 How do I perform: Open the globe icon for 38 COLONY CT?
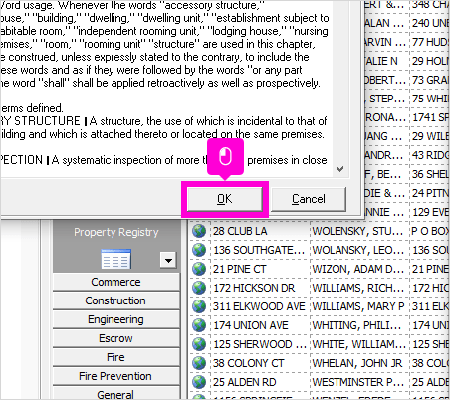[x=199, y=363]
